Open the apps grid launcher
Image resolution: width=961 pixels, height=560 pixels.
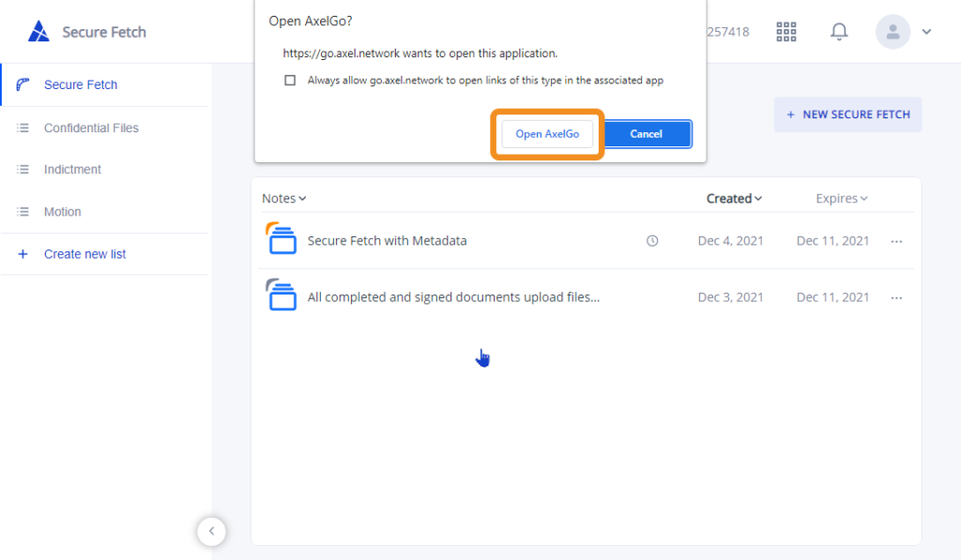[x=786, y=31]
